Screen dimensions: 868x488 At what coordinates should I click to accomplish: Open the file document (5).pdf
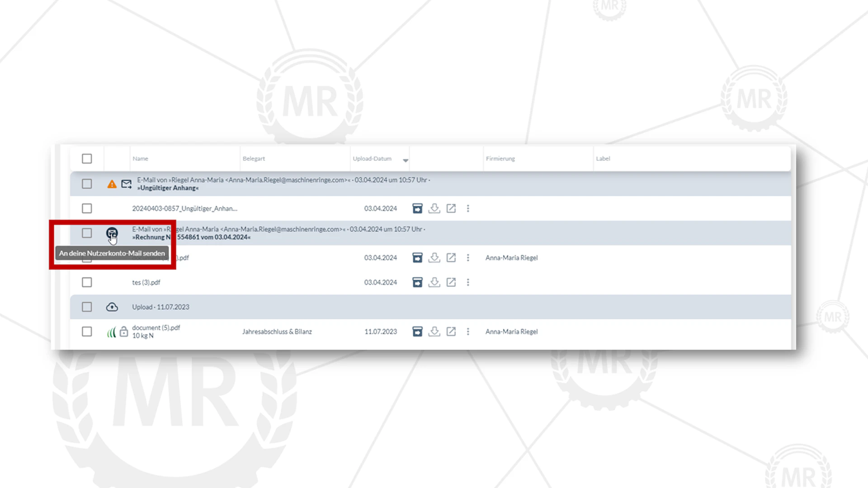coord(156,328)
